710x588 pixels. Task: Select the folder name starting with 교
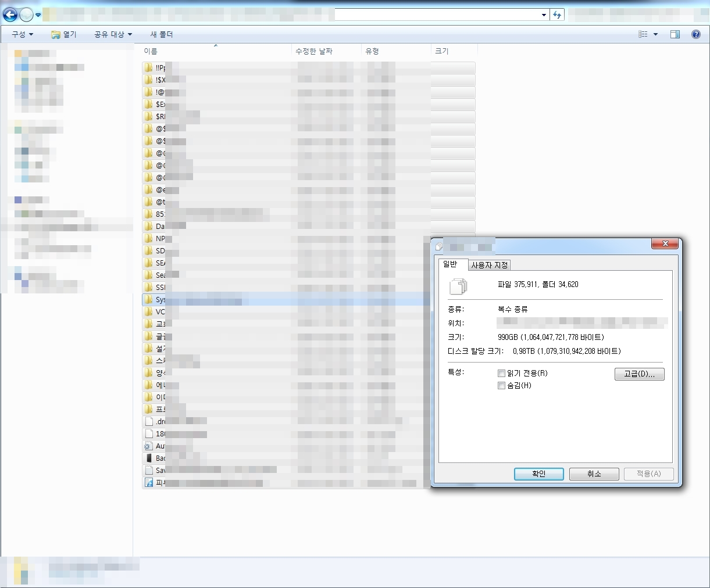[x=160, y=324]
